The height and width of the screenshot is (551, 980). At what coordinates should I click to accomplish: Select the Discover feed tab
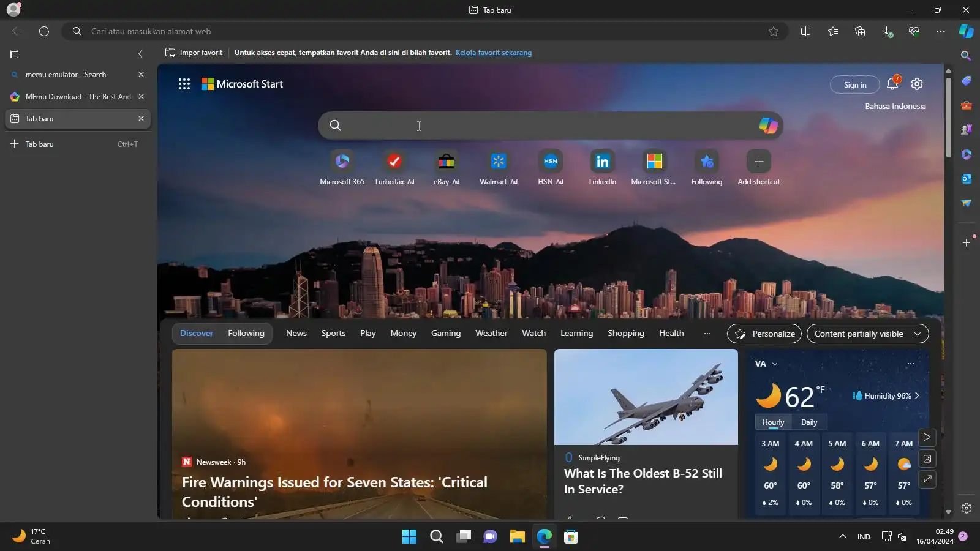[197, 334]
